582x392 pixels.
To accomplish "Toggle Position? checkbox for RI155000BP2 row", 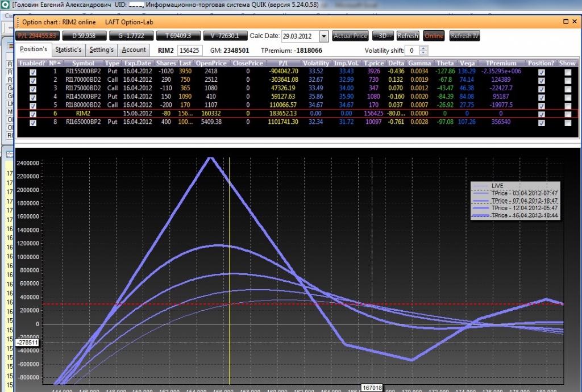I will coord(542,72).
